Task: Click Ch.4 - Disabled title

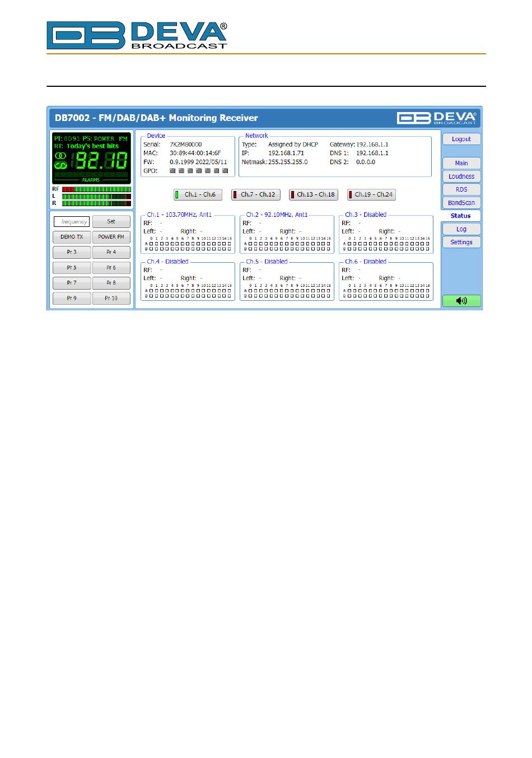Action: click(x=167, y=262)
